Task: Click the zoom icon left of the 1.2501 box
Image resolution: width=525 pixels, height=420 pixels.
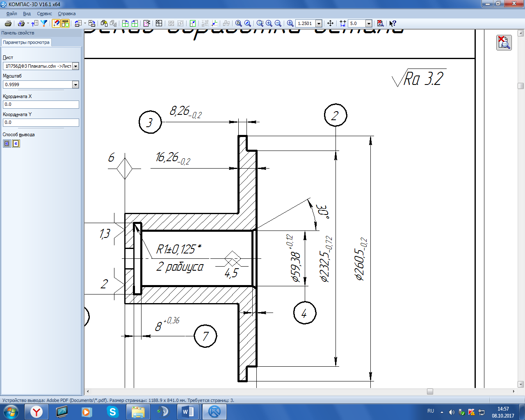Action: (290, 23)
